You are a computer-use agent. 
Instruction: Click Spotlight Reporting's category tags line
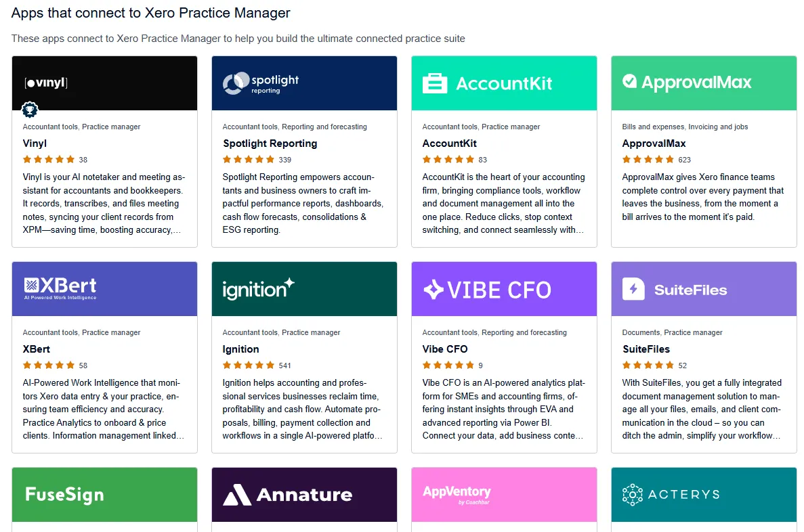click(x=295, y=127)
